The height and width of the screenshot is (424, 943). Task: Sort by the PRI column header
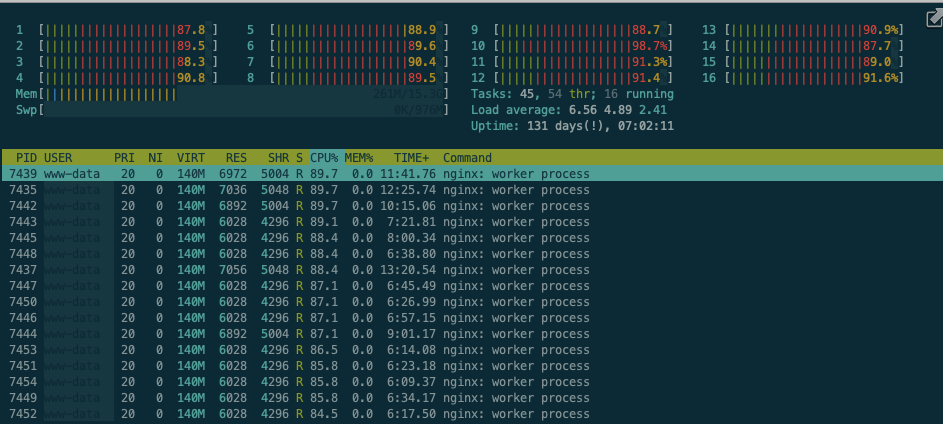point(124,158)
